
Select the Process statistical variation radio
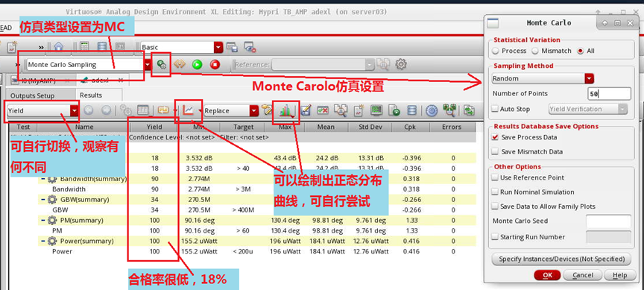pyautogui.click(x=496, y=51)
